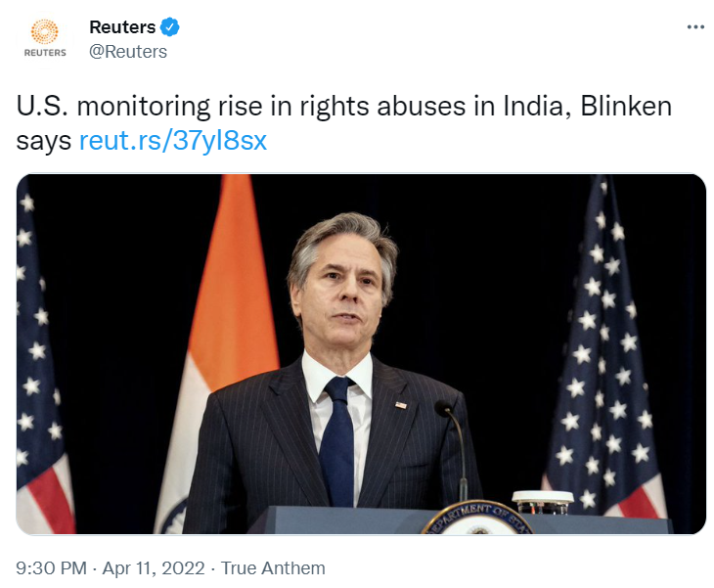This screenshot has height=588, width=714.
Task: Click the blue verified checkmark badge
Action: click(169, 27)
